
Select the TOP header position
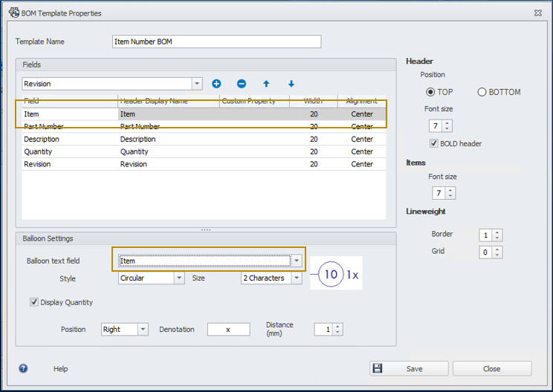point(430,92)
